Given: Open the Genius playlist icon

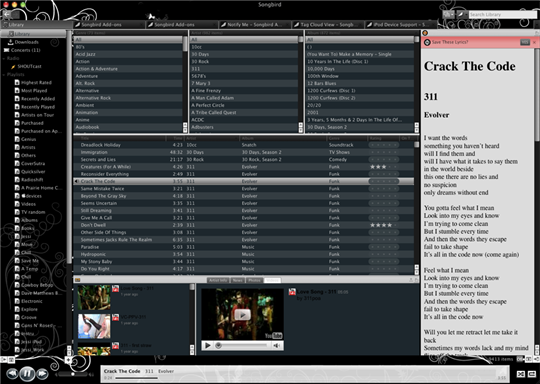Looking at the screenshot, I should coord(17,139).
